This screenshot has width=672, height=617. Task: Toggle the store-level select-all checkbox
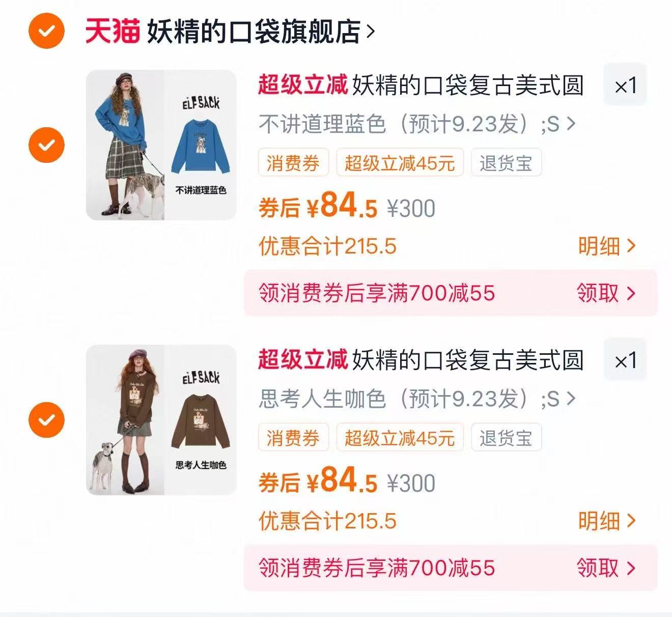point(46,32)
